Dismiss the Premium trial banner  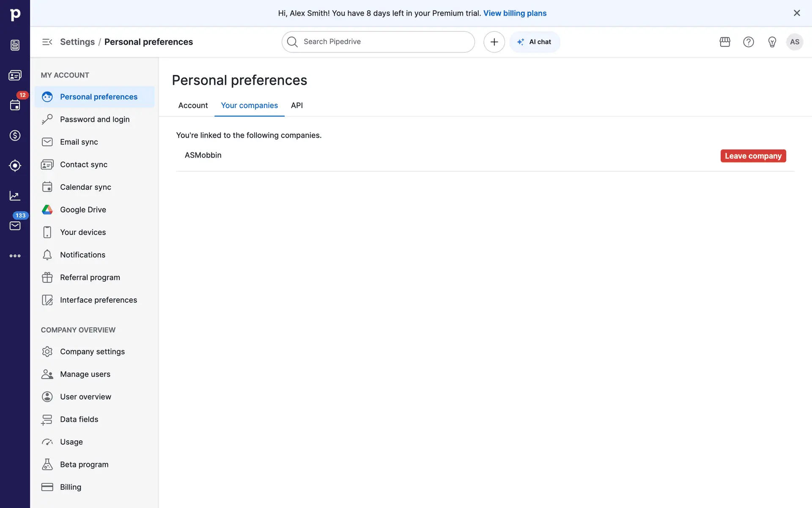(x=797, y=13)
